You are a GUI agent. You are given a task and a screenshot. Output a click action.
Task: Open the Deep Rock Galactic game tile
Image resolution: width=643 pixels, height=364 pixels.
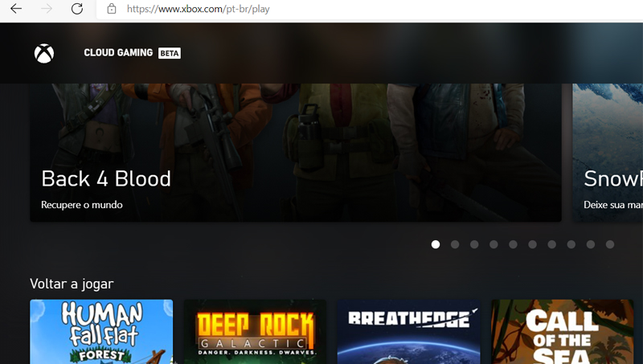click(255, 332)
